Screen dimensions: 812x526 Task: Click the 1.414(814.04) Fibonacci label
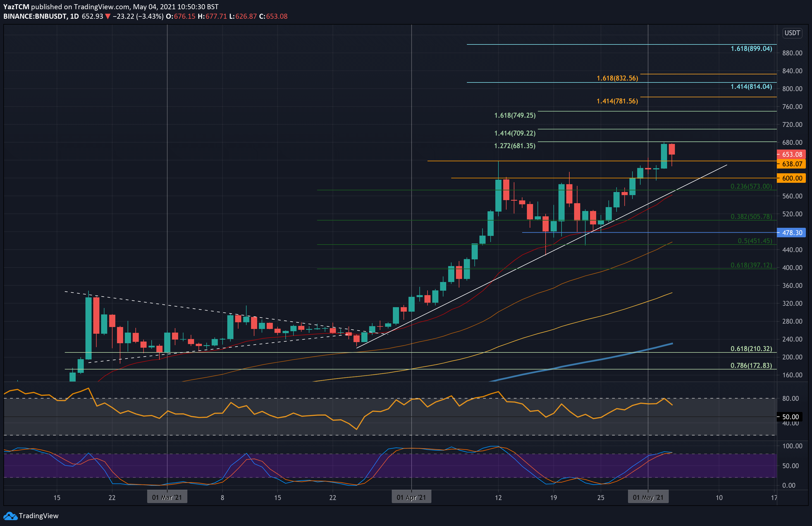(x=751, y=87)
